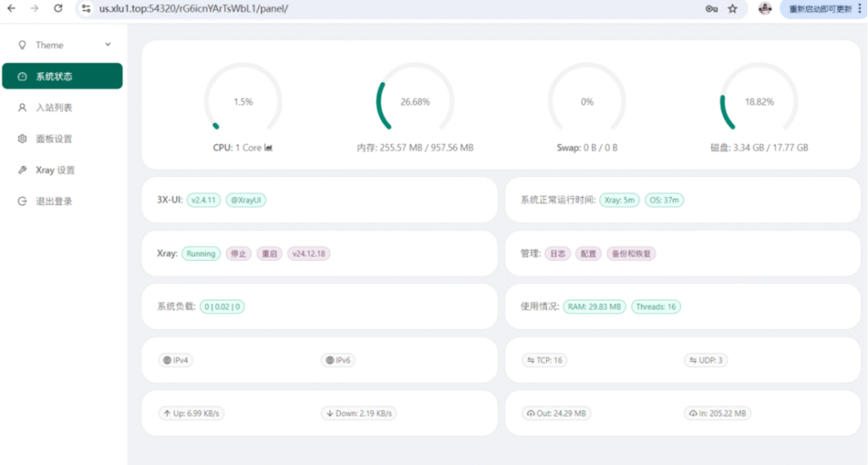Click the @XrayUI tag link

246,201
